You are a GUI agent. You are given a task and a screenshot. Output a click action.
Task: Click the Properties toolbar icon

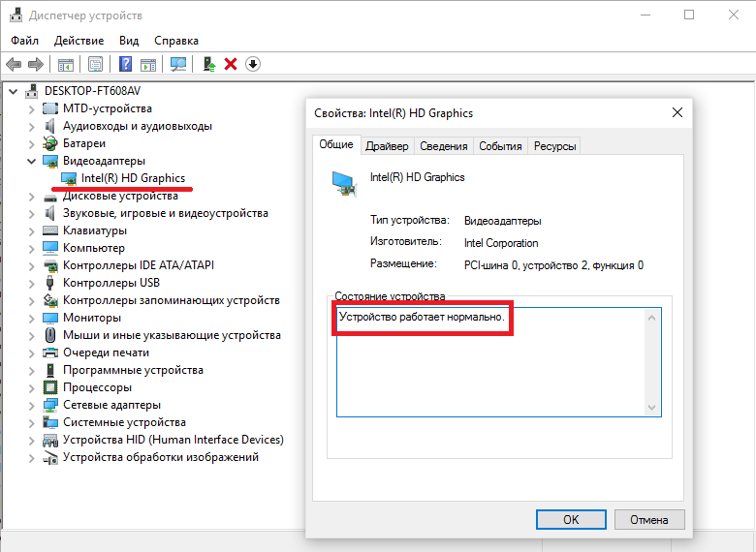point(95,64)
